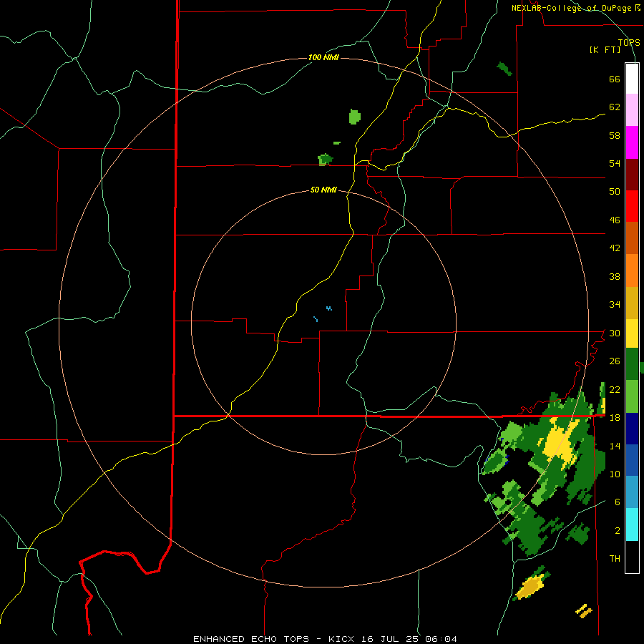Screen dimensions: 644x644
Task: Click the magenta legend swatch at 58
Action: [x=632, y=142]
